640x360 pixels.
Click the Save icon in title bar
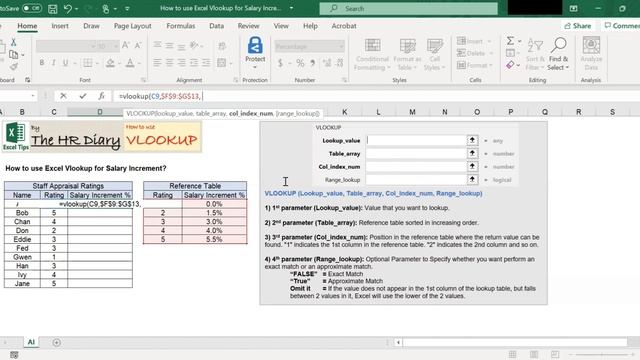click(53, 8)
